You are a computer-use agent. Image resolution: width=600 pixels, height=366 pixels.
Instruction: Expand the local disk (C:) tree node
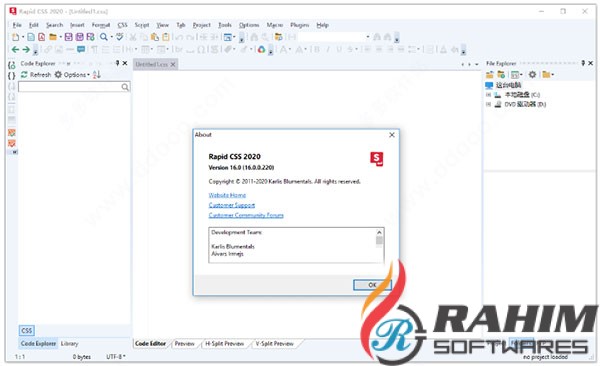(488, 95)
